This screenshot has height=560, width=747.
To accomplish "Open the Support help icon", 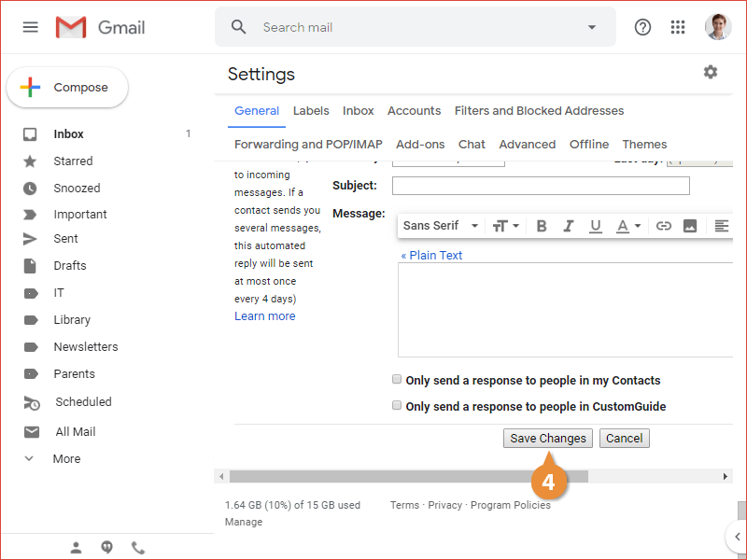I will [x=642, y=27].
